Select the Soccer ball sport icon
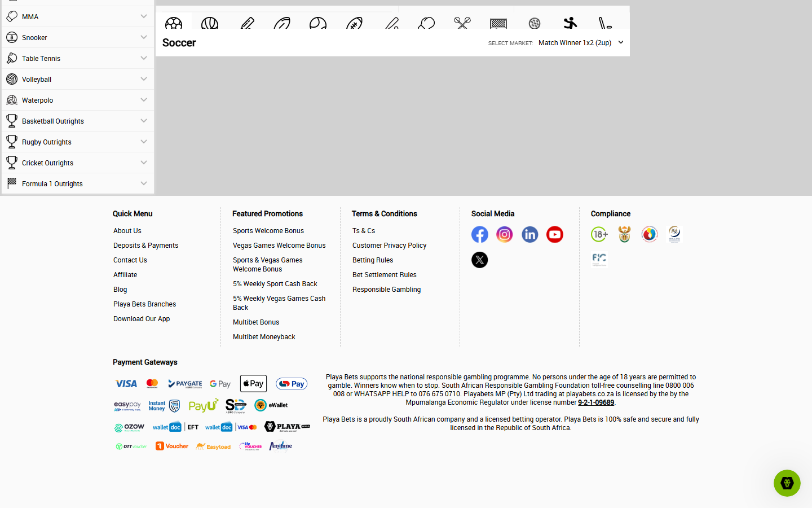The height and width of the screenshot is (508, 812). 174,23
